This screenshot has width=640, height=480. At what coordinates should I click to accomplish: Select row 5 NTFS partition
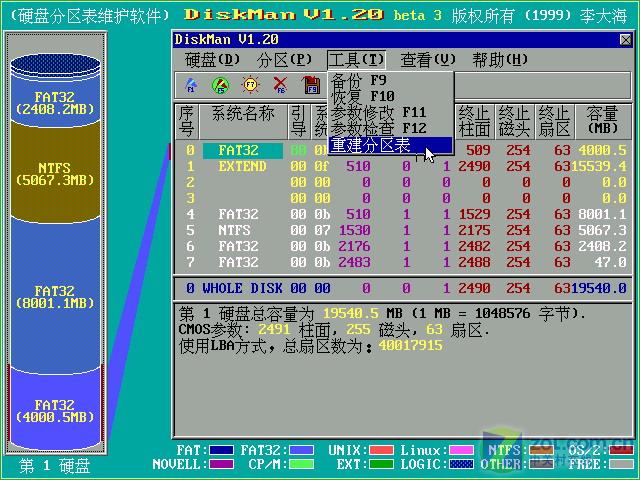pos(403,230)
